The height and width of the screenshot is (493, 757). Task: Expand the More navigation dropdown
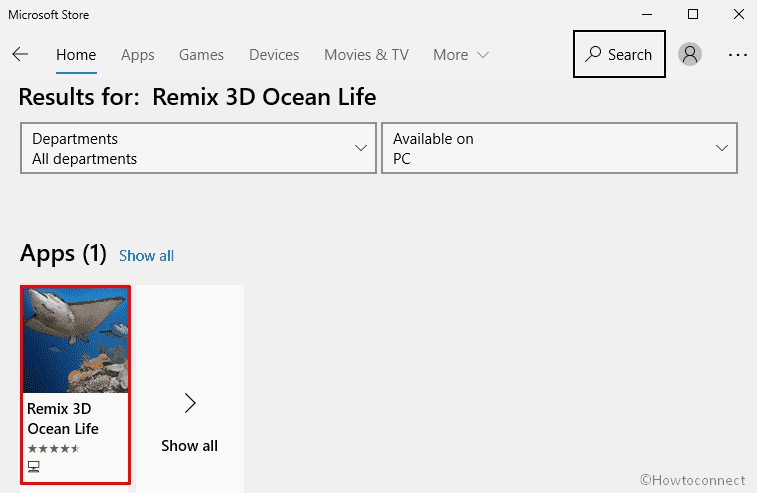[x=461, y=55]
